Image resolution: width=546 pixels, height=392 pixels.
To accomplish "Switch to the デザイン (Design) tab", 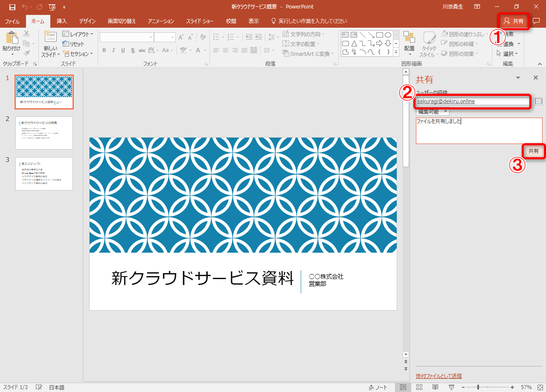I will (87, 21).
